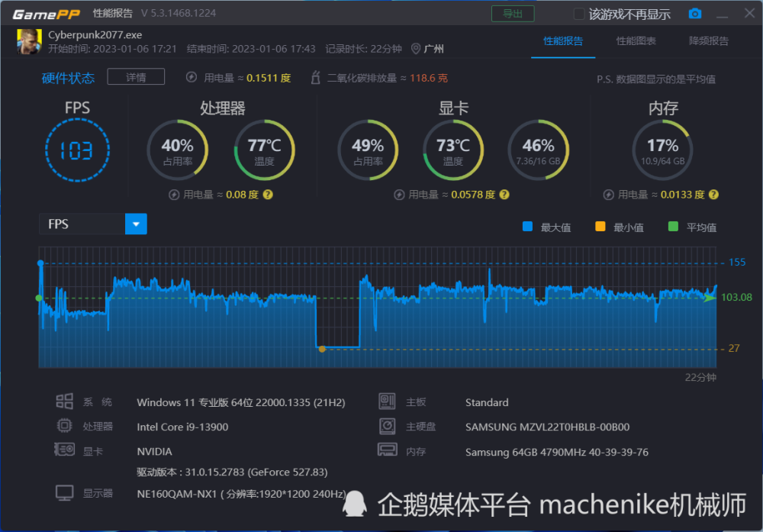Image resolution: width=763 pixels, height=532 pixels.
Task: Click the processor 40% usage gauge
Action: tap(178, 150)
